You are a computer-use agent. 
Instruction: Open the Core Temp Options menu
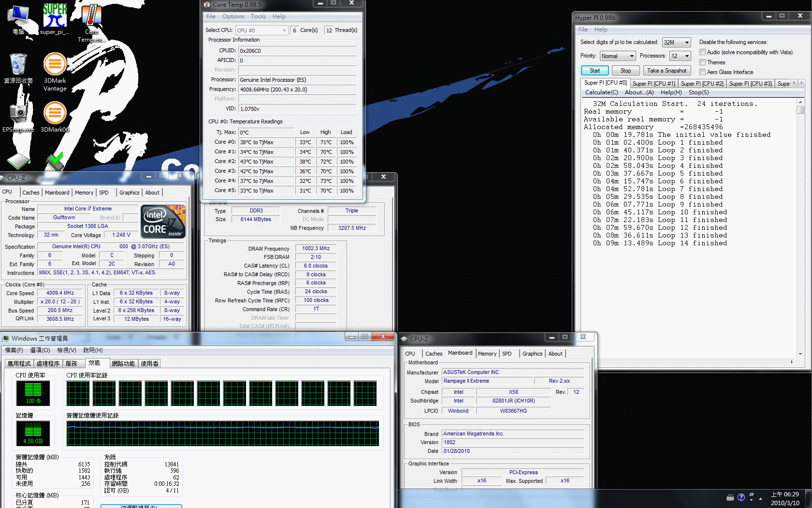point(233,16)
